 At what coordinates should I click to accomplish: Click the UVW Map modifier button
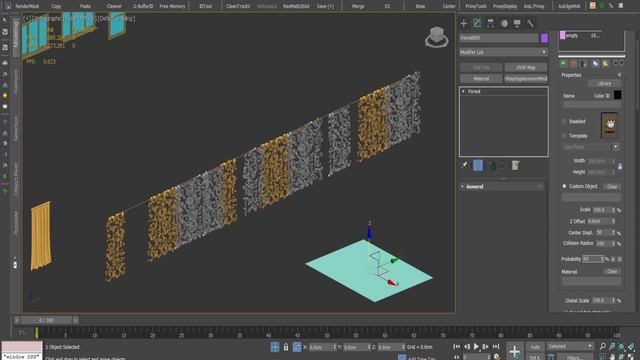click(526, 67)
